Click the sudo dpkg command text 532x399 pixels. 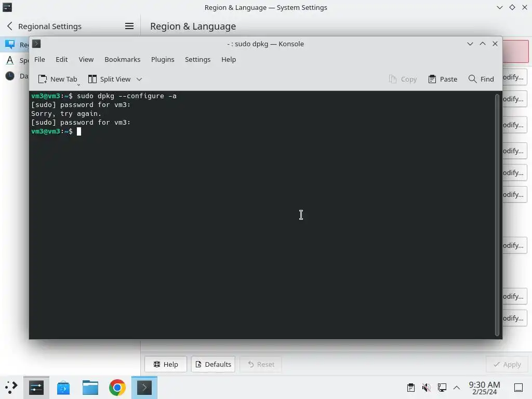tap(127, 96)
